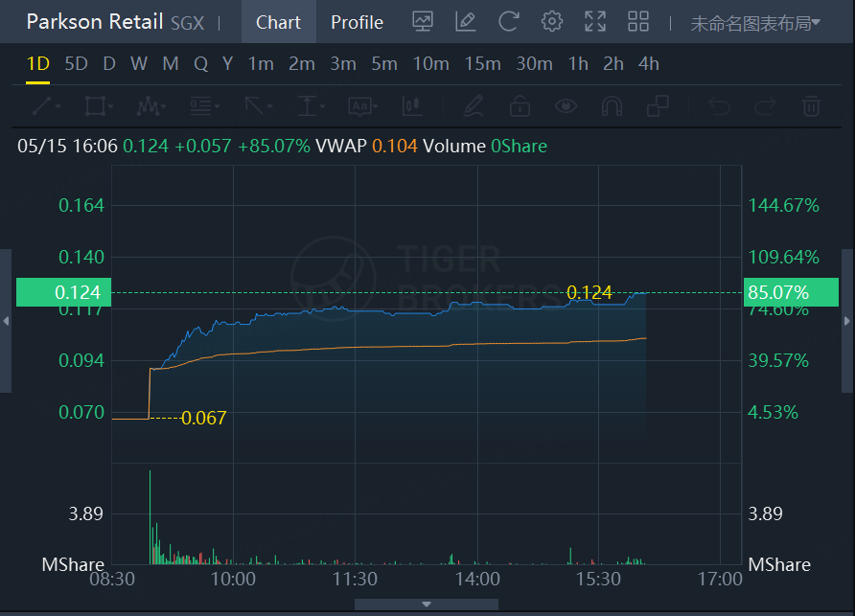Redo the last drawing action
The image size is (855, 616).
(x=765, y=106)
